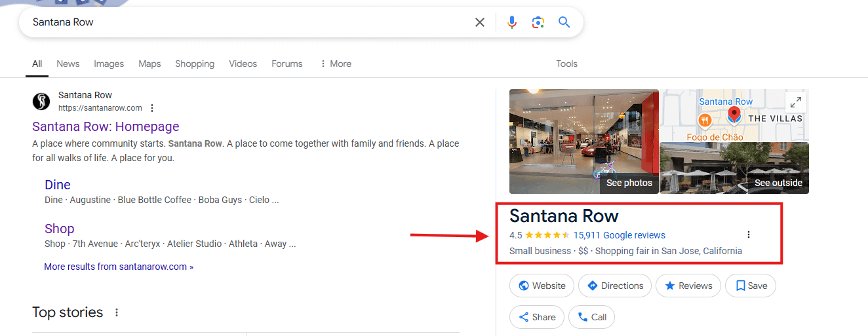Switch to the News tab
The width and height of the screenshot is (868, 336).
pyautogui.click(x=68, y=64)
